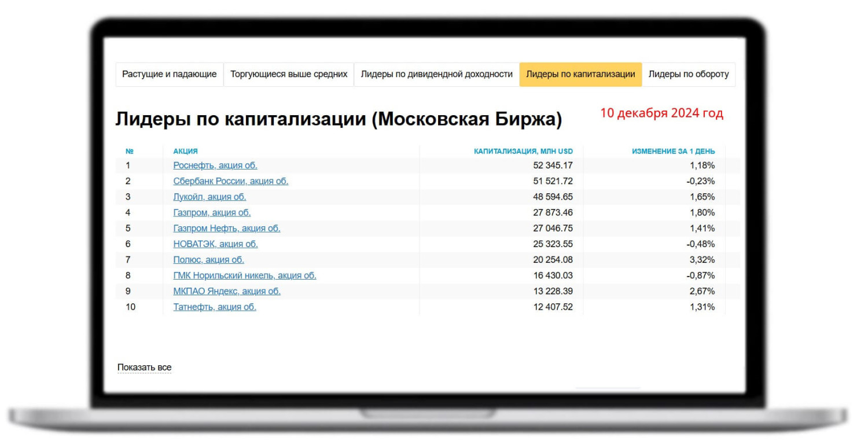Click КАПИТАЛИЗАЦИЯ, МЛН USD column header
This screenshot has width=868, height=448.
(x=523, y=151)
